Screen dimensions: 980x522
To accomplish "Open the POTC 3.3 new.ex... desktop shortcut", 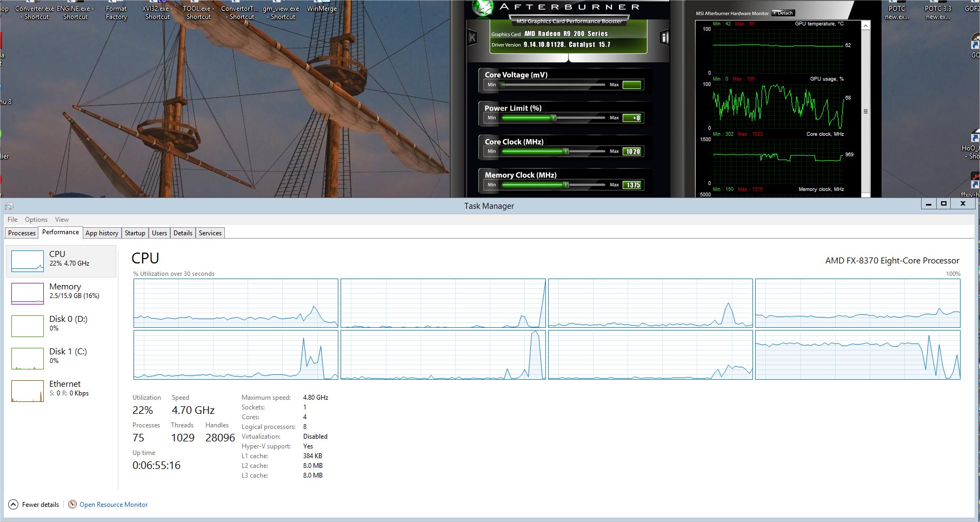I will pyautogui.click(x=938, y=11).
